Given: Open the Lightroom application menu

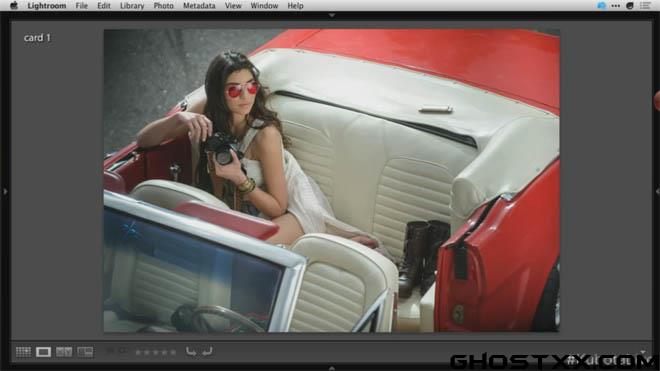Looking at the screenshot, I should [x=47, y=5].
